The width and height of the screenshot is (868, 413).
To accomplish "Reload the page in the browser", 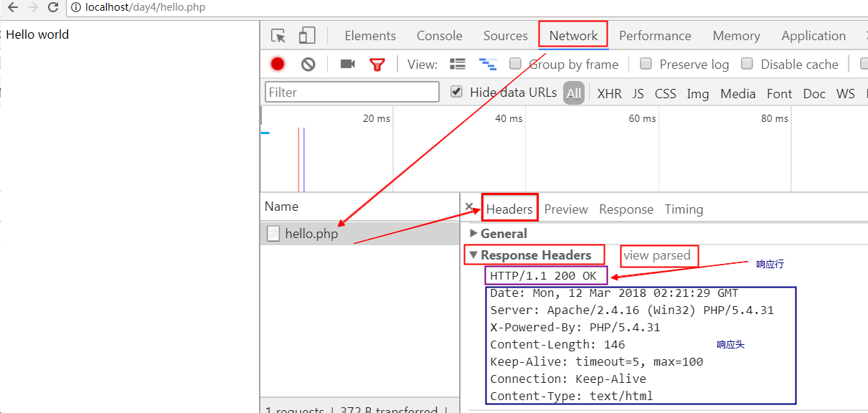I will click(x=53, y=8).
